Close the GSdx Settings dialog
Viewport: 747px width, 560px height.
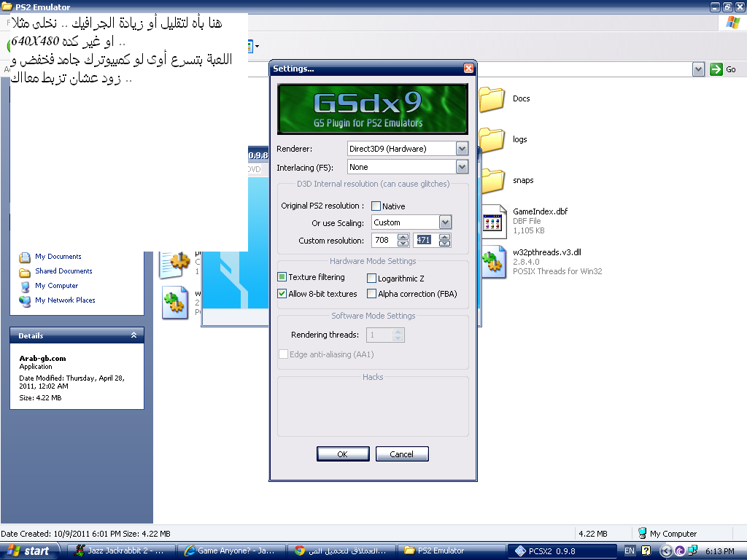pyautogui.click(x=468, y=69)
